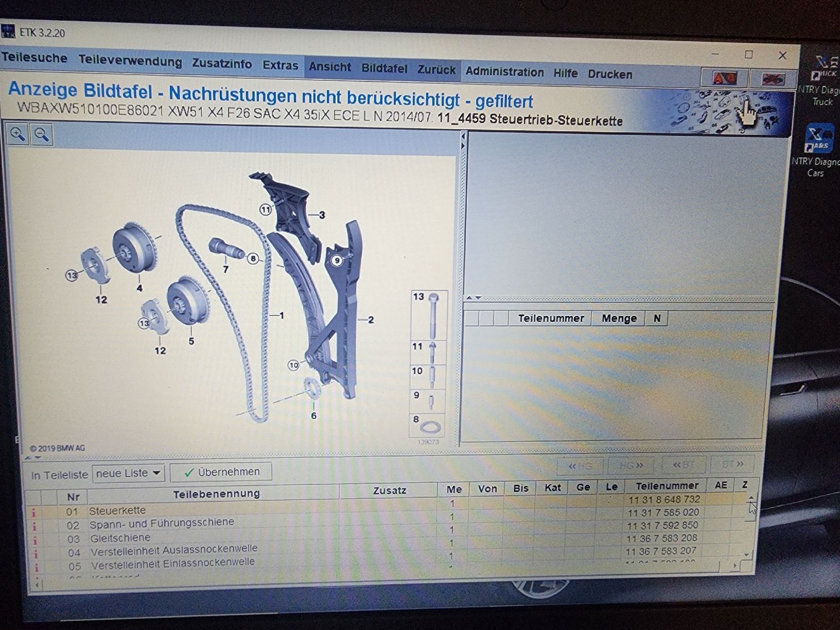Click callout 1 on the timing chain
The width and height of the screenshot is (840, 630).
281,315
